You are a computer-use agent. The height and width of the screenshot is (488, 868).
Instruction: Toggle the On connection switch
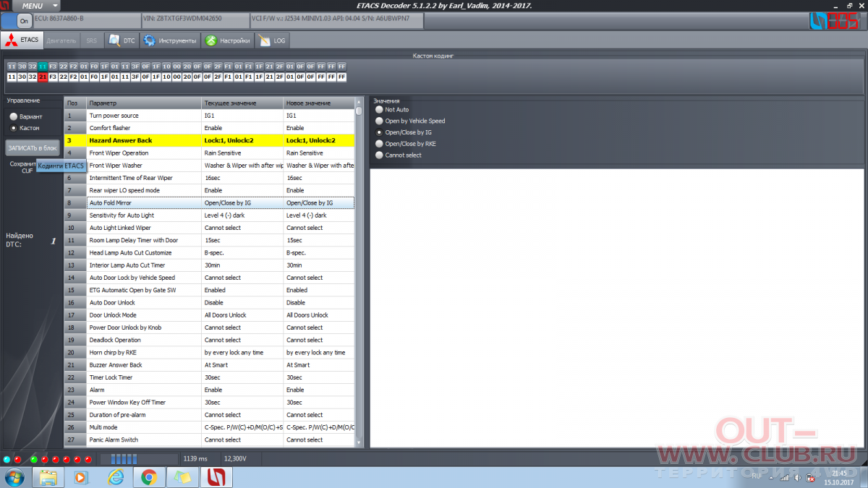pos(16,21)
